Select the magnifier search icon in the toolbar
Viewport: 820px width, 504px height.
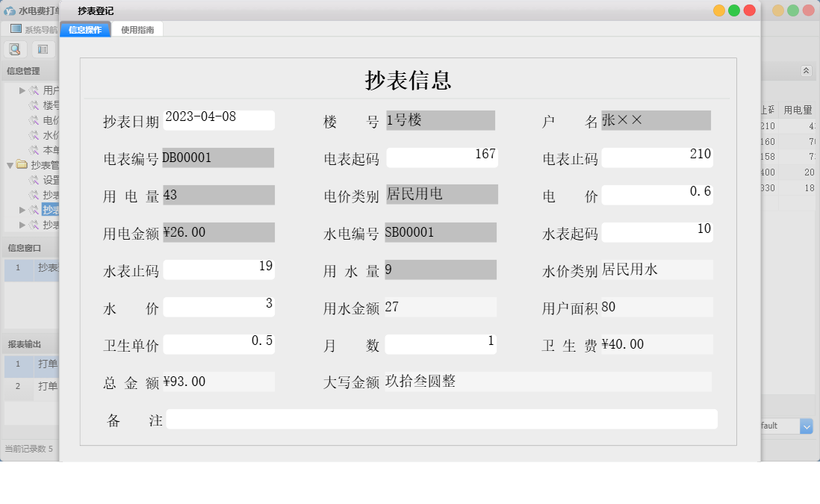point(15,49)
